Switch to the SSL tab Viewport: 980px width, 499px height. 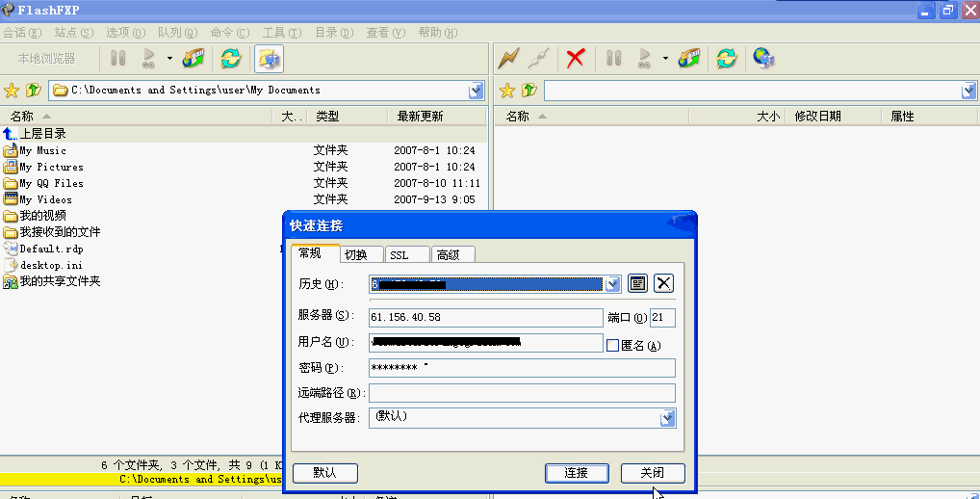point(407,254)
